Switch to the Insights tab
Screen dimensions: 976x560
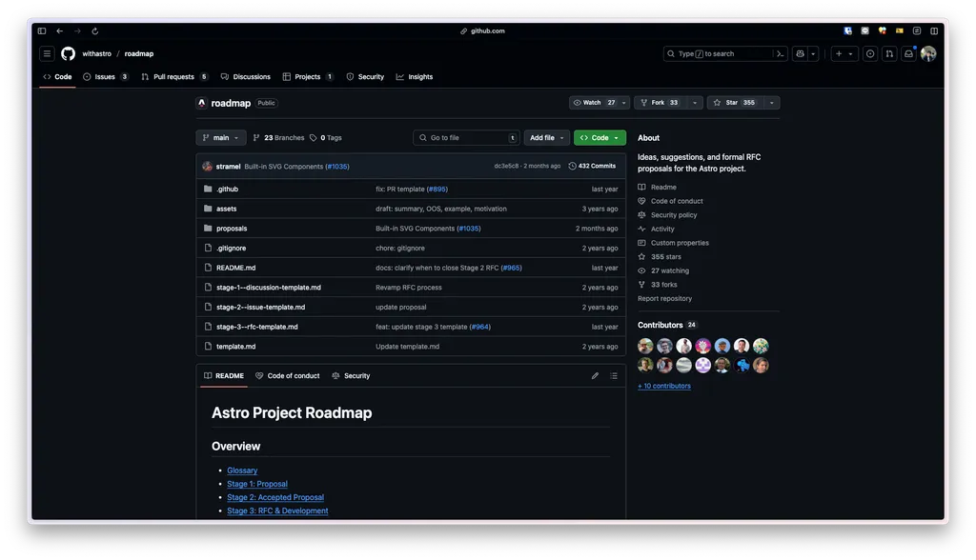(x=415, y=77)
